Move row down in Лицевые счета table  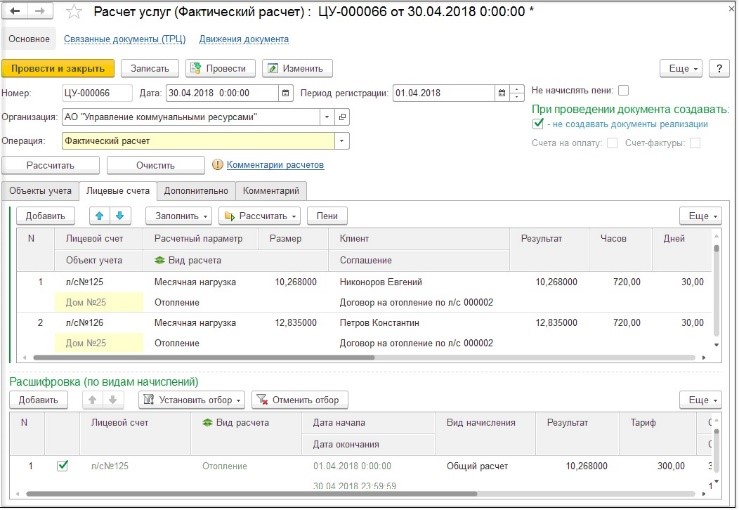click(x=119, y=215)
